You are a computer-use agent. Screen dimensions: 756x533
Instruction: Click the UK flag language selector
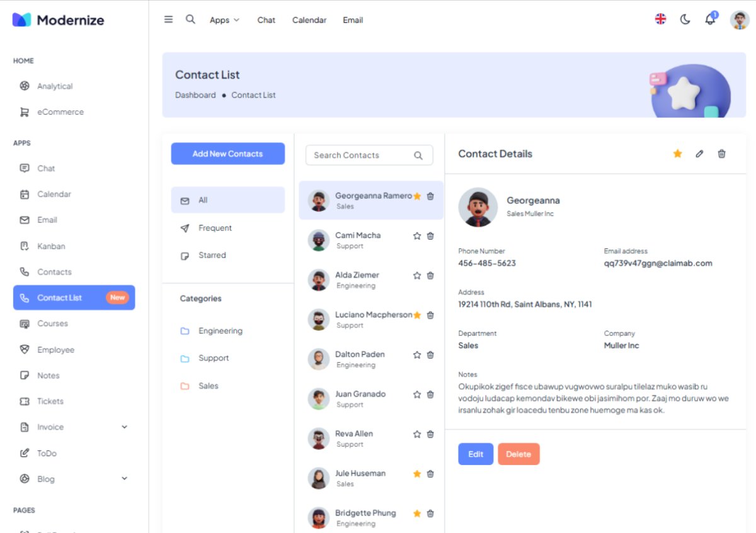pos(660,19)
